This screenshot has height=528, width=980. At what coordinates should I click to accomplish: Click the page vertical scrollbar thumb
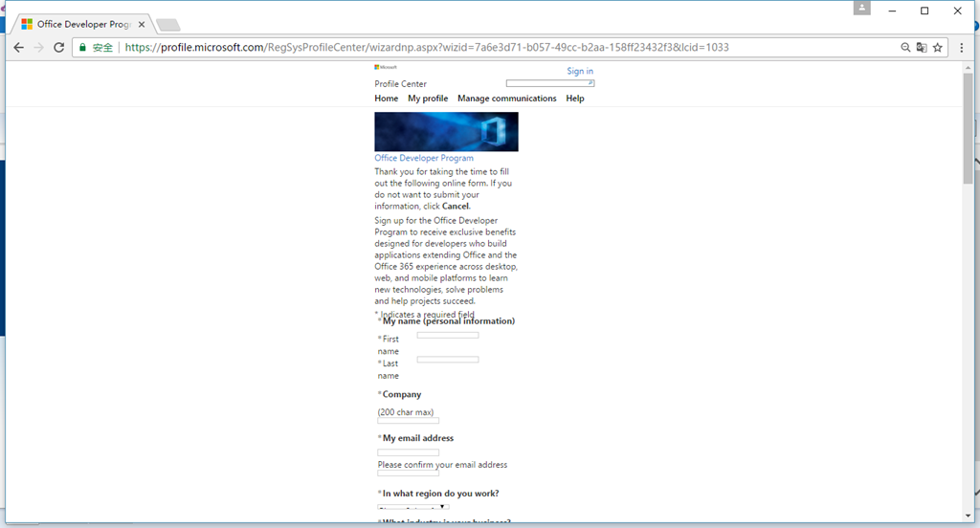pos(968,128)
